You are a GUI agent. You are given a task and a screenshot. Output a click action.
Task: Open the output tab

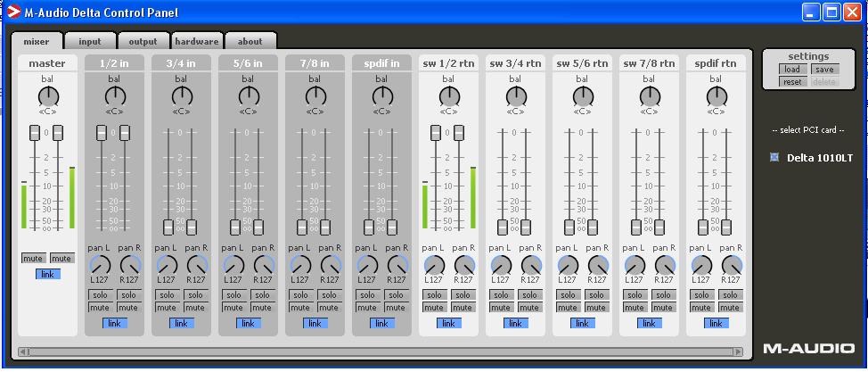click(143, 42)
